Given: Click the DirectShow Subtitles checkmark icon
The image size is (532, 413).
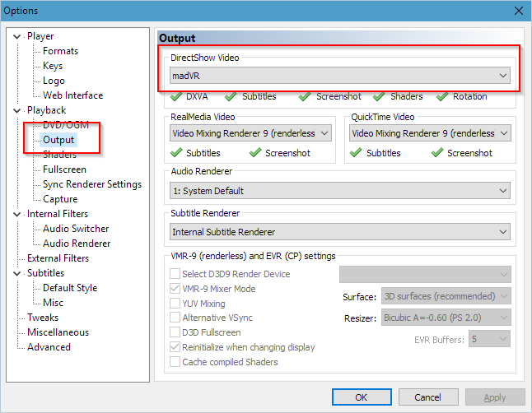Looking at the screenshot, I should 231,96.
